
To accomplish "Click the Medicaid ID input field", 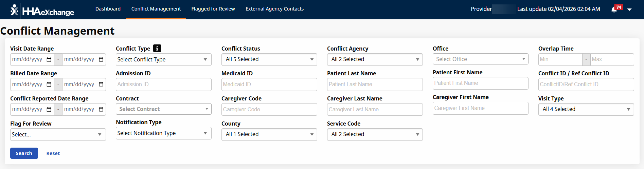I will tap(269, 84).
